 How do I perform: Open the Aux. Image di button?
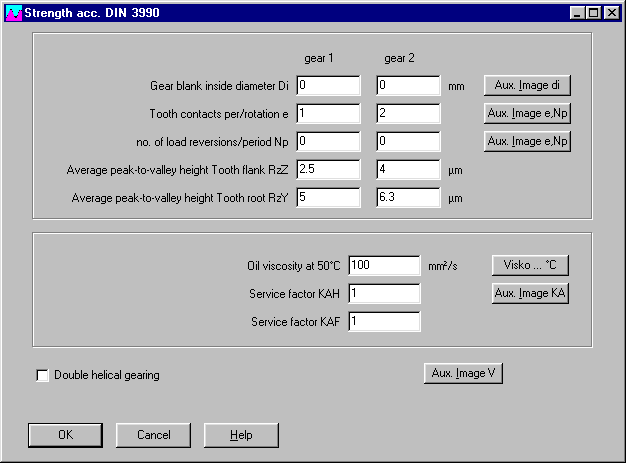[526, 85]
